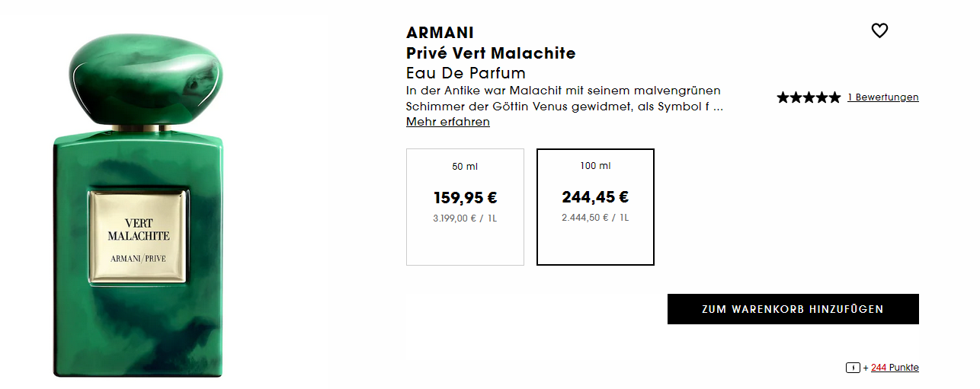Click the ARMANI brand name
The width and height of the screenshot is (980, 389).
point(440,33)
